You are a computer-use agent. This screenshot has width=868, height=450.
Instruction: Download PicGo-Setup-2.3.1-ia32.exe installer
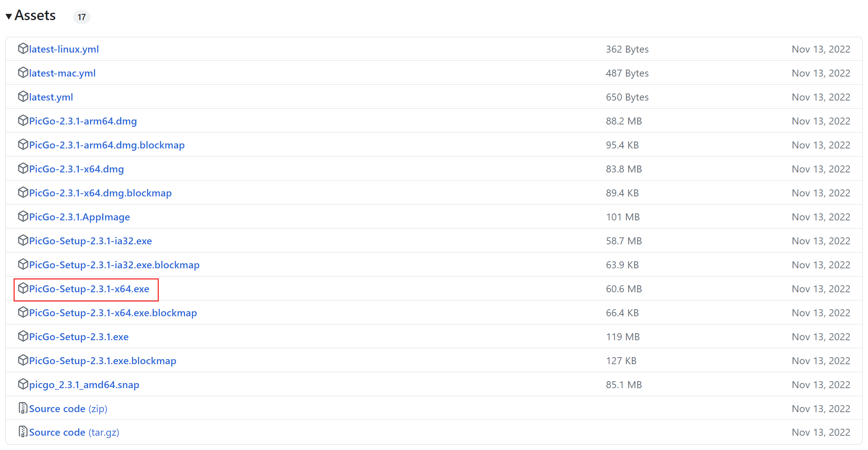[x=90, y=241]
